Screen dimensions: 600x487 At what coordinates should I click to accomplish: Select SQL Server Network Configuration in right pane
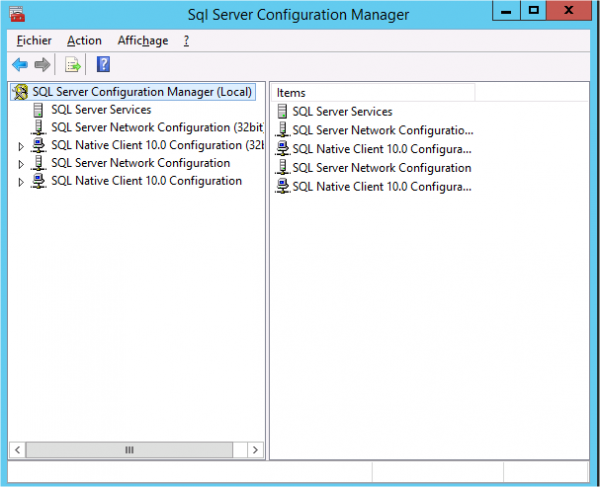tap(380, 168)
